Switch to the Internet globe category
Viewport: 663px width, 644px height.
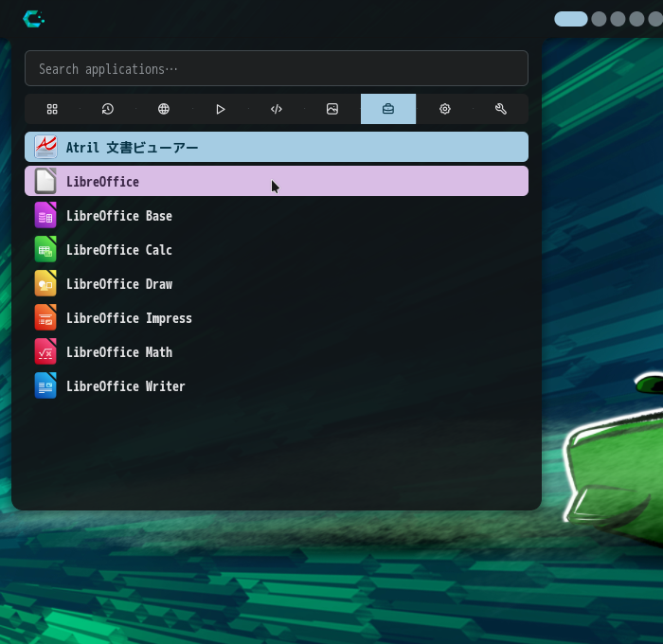click(x=164, y=109)
